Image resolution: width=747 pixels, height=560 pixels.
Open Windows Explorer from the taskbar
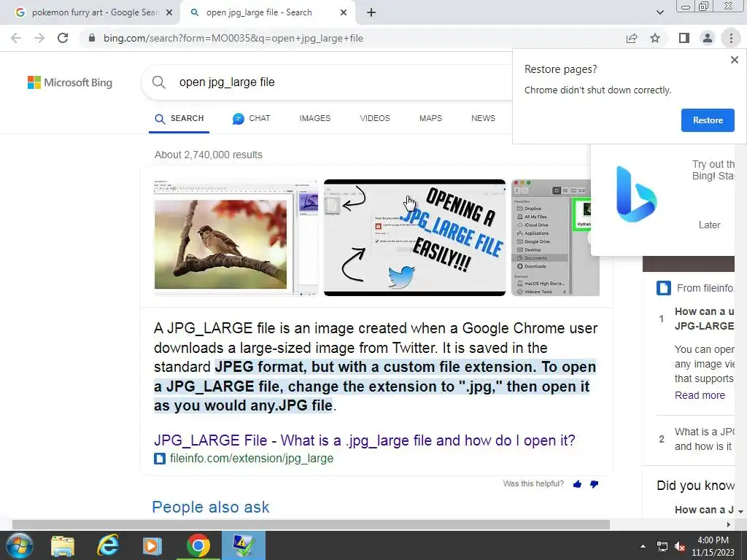(x=63, y=545)
